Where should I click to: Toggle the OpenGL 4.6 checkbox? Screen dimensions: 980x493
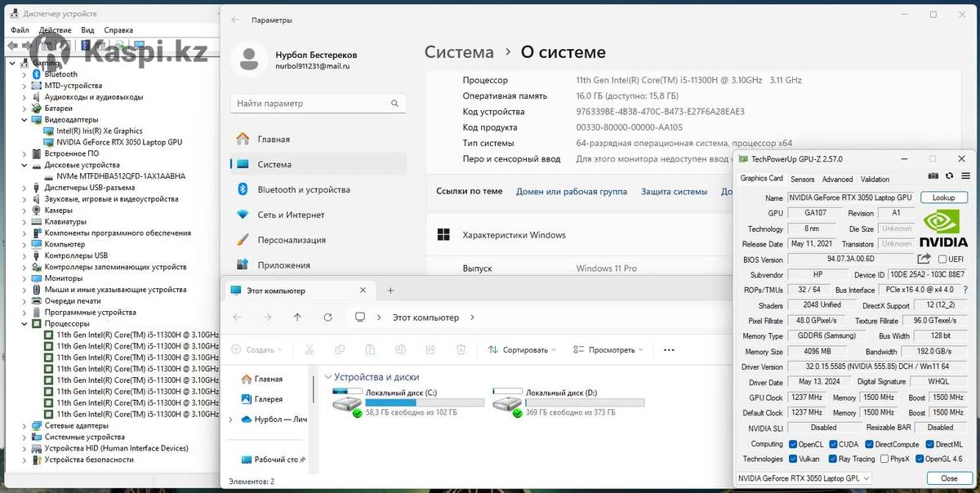pyautogui.click(x=920, y=459)
